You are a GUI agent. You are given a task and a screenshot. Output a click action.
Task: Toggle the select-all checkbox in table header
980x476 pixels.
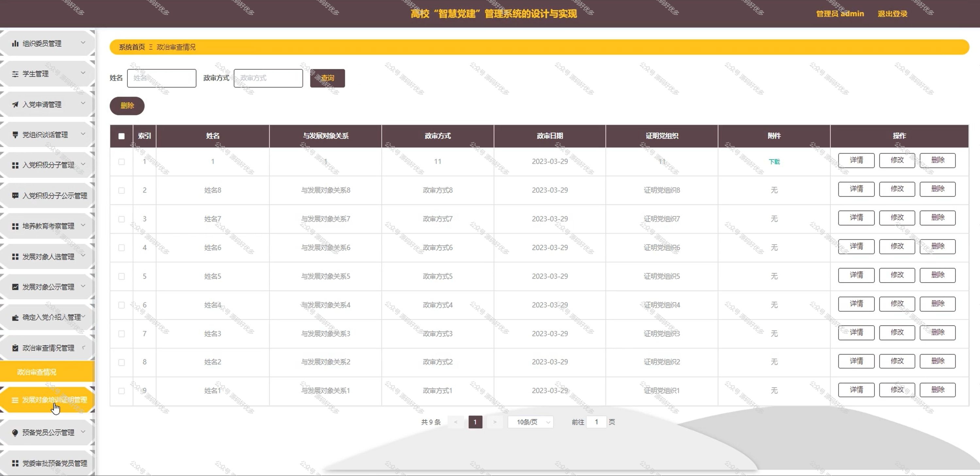click(x=121, y=136)
